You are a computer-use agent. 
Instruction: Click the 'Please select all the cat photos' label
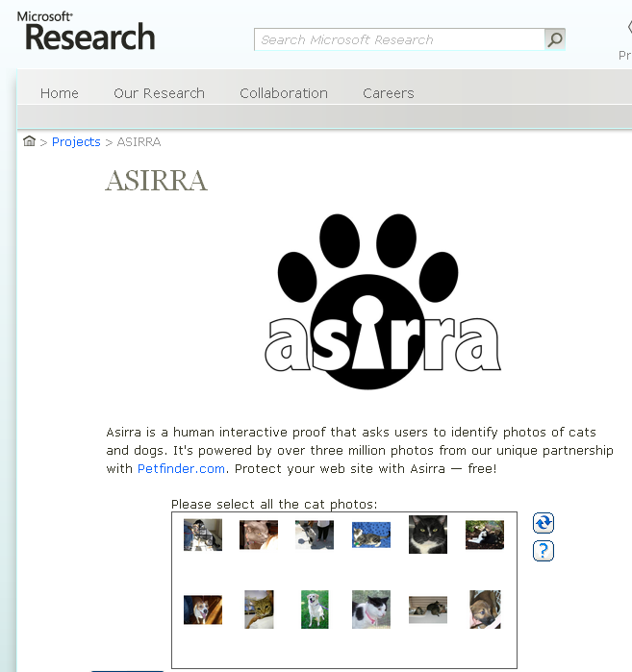274,504
